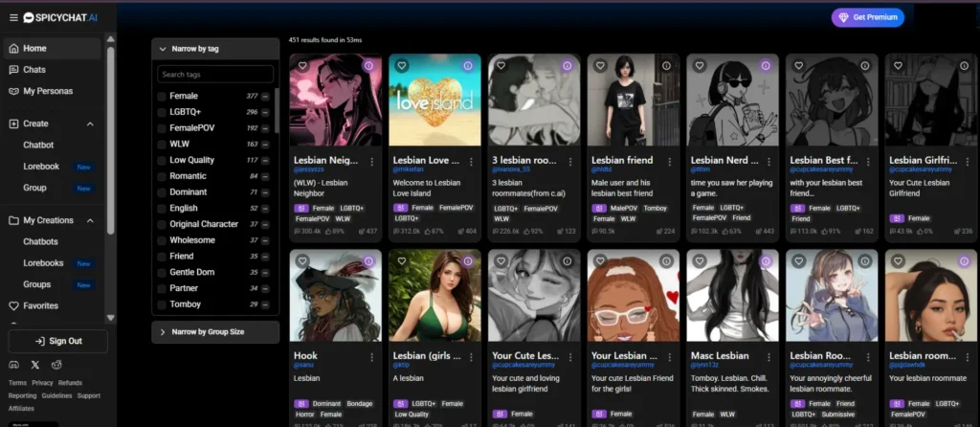Open three-dot menu on Hook card
The width and height of the screenshot is (980, 427).
370,356
